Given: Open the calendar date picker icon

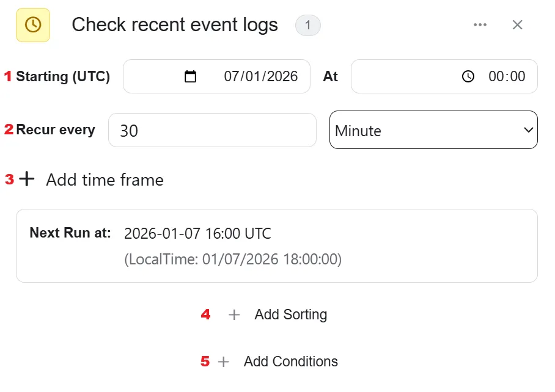Looking at the screenshot, I should pos(191,76).
